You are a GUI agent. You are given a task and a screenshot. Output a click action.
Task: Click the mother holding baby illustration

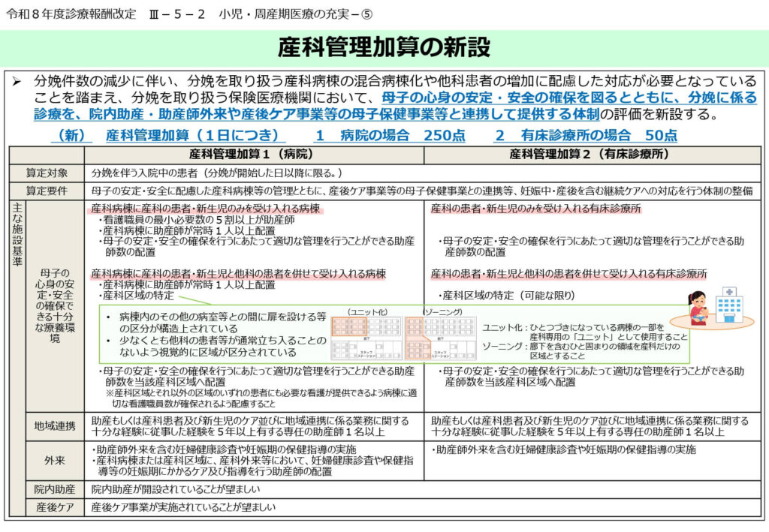point(698,308)
